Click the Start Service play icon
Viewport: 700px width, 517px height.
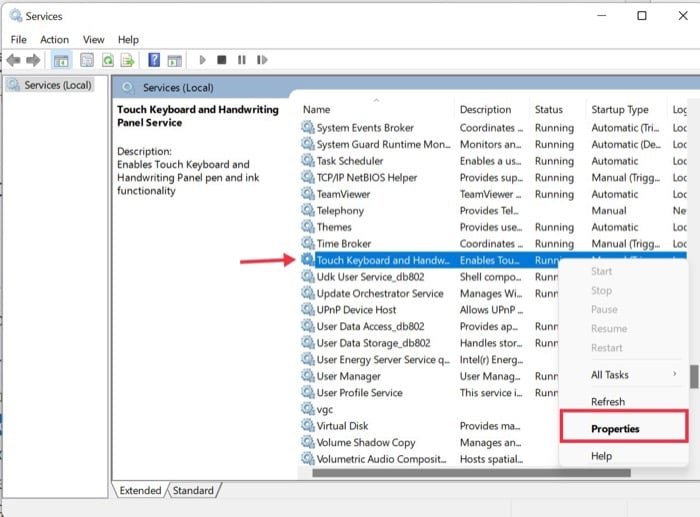tap(202, 60)
